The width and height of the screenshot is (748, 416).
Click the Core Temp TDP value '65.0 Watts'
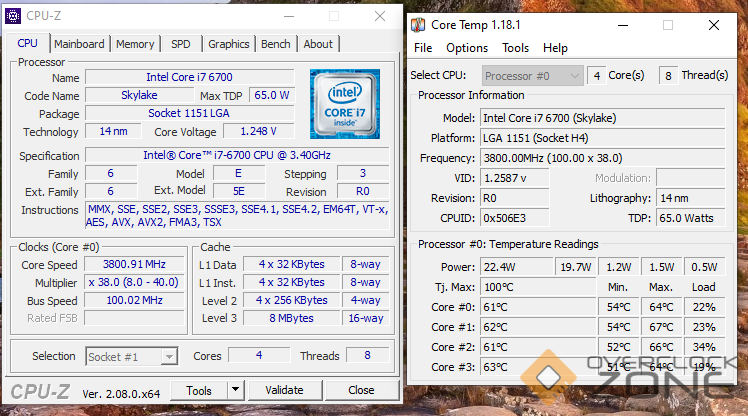tap(691, 218)
